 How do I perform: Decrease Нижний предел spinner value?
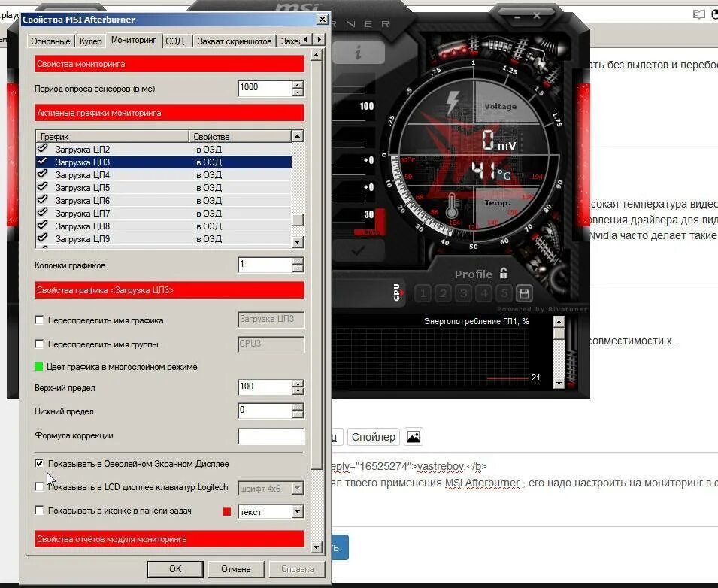pyautogui.click(x=298, y=415)
